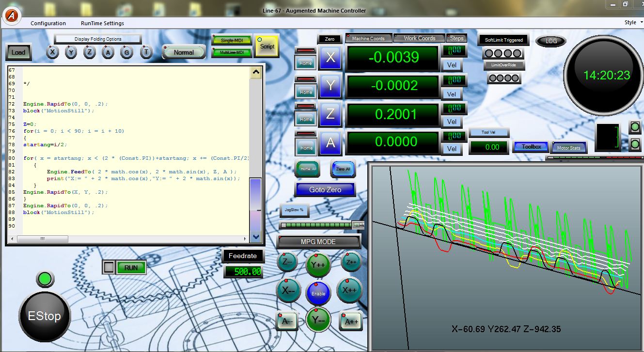This screenshot has height=352, width=644.
Task: Toggle the checkbox beside RUN
Action: [109, 267]
